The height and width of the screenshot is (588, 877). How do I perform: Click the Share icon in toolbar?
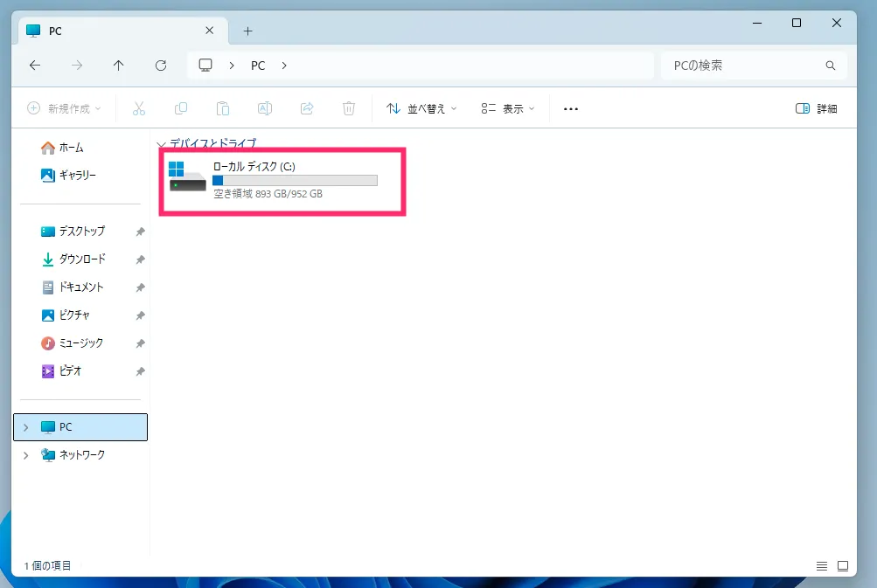307,108
